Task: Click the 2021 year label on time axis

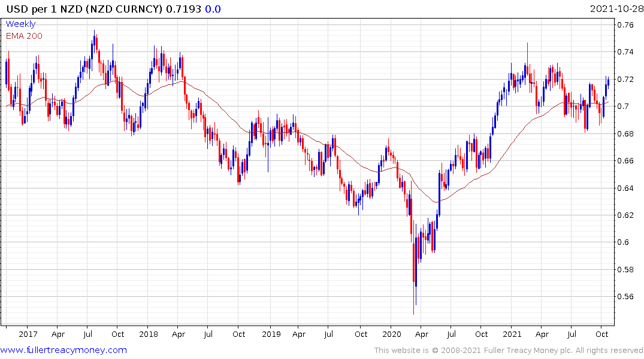Action: pyautogui.click(x=512, y=334)
